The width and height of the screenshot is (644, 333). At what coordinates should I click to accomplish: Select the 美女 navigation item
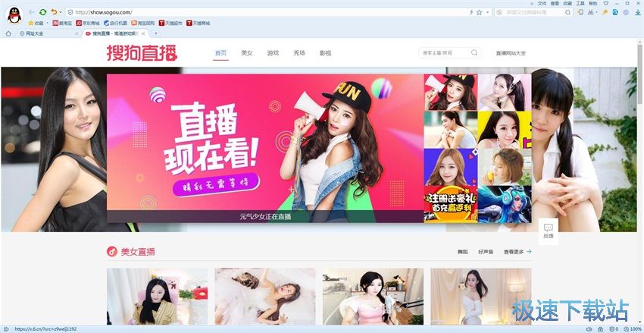pyautogui.click(x=247, y=53)
